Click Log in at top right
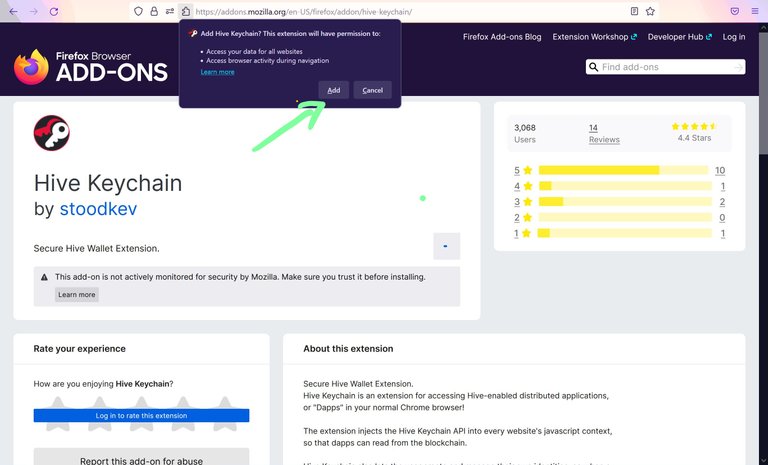This screenshot has width=768, height=465. tap(734, 37)
